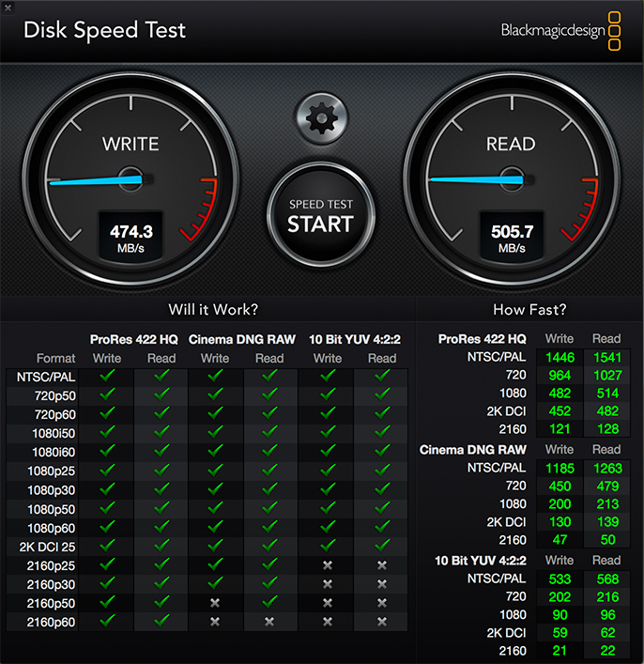
Task: Click the Blackmagicdesign logo
Action: tap(560, 31)
